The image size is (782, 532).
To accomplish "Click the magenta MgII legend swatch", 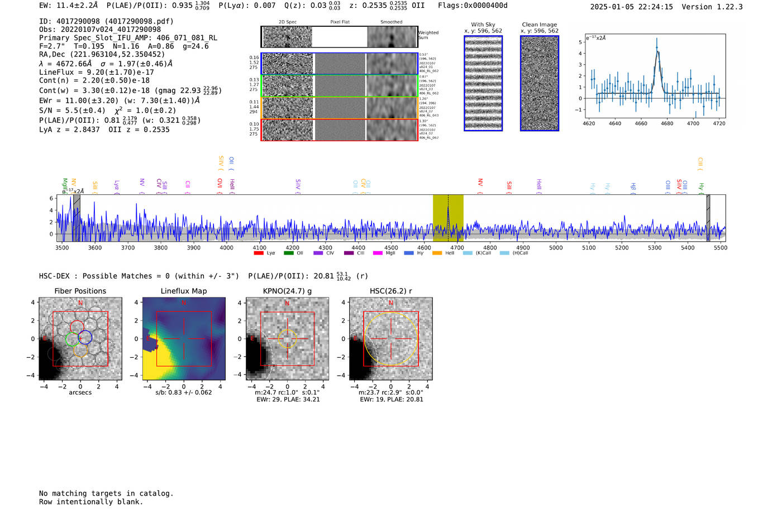I will click(378, 253).
